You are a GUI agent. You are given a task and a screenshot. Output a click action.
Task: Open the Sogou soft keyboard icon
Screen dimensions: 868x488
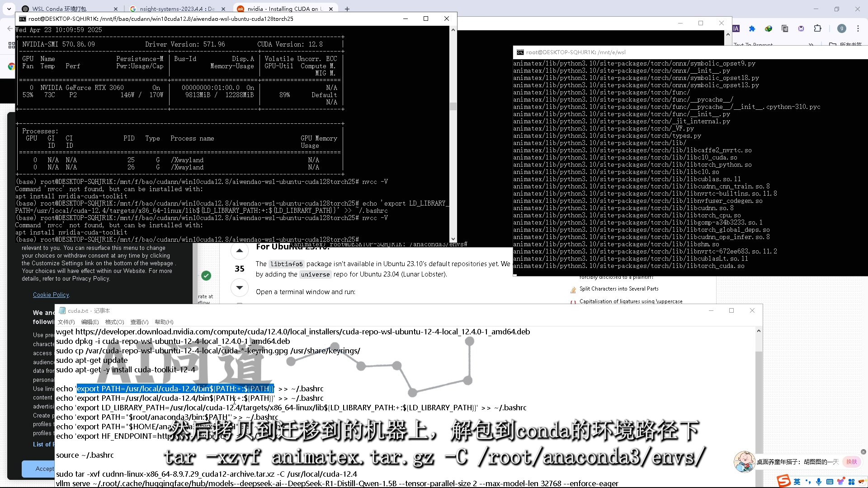tap(830, 482)
